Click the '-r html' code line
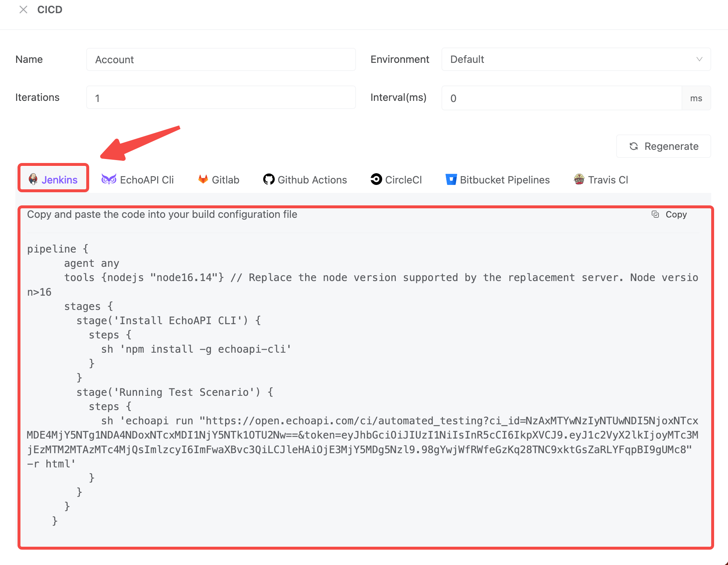 tap(51, 464)
